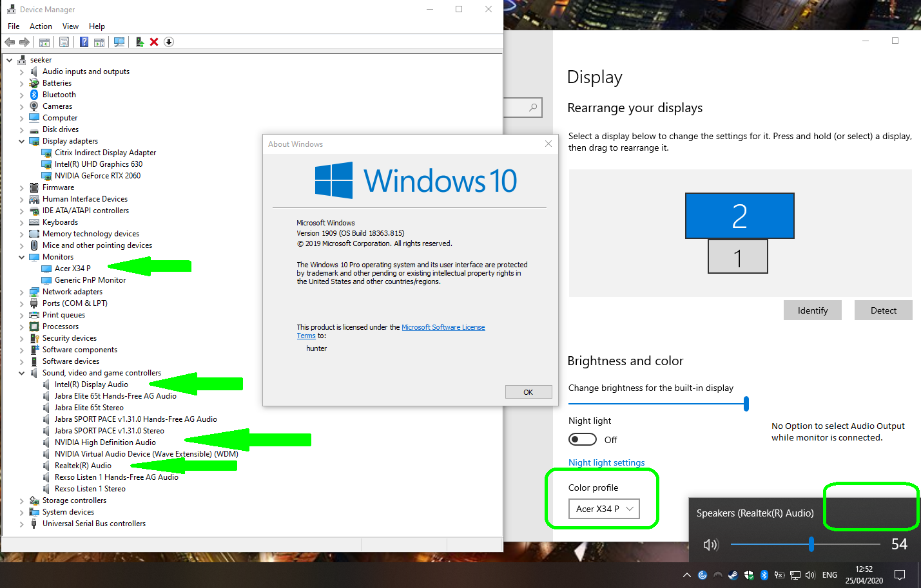Click the red X Uninstall device icon
The width and height of the screenshot is (921, 588).
coord(154,42)
